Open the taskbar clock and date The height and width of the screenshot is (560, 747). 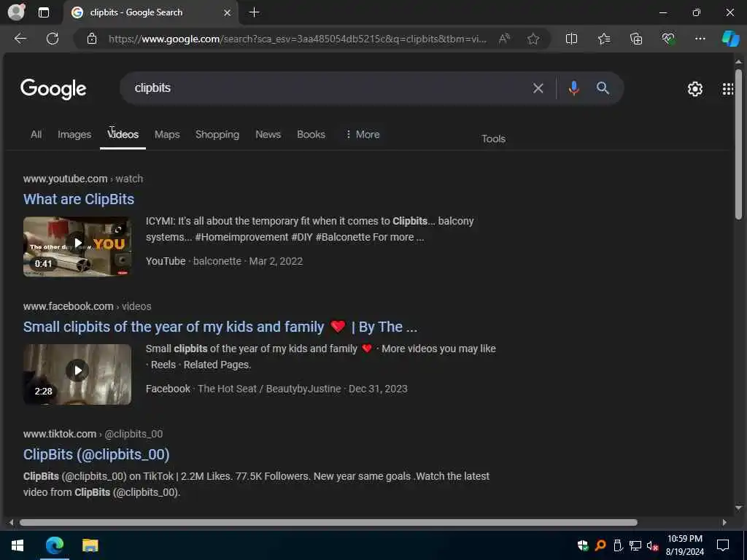(684, 545)
